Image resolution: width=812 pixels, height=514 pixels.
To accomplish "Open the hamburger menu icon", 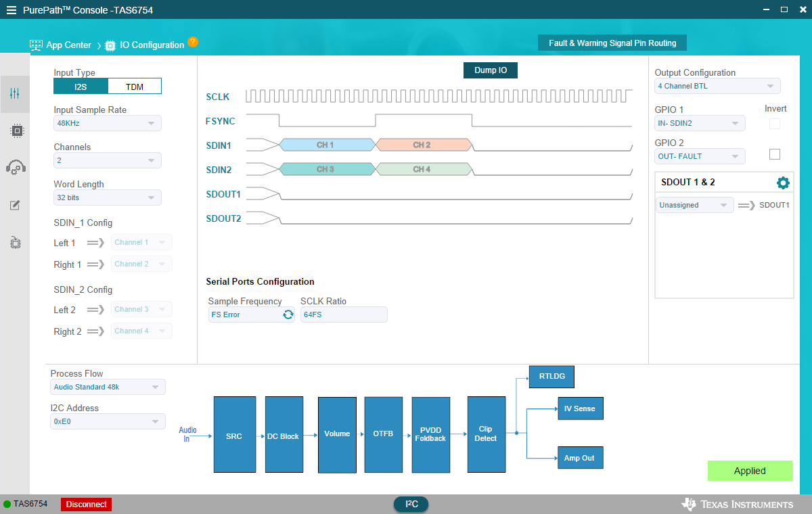I will [11, 10].
